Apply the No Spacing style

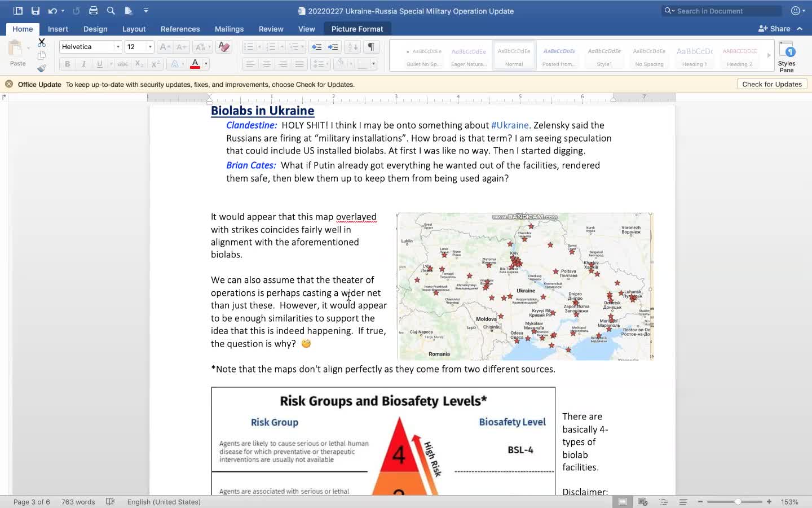(649, 55)
